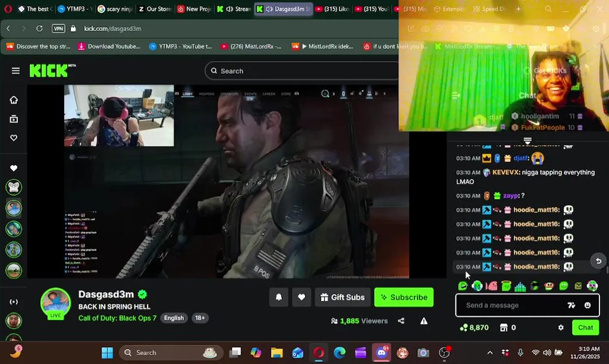
Task: Open chat settings gear
Action: coord(560,328)
